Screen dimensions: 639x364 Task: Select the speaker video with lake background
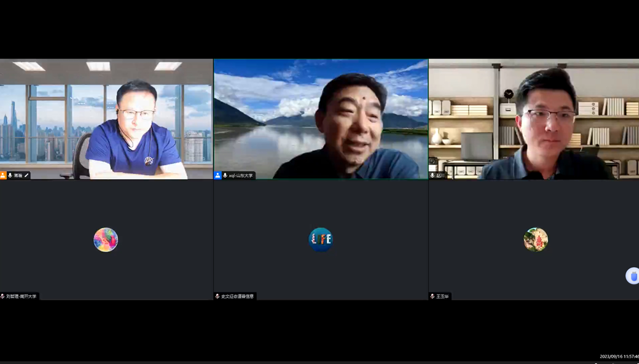coord(321,119)
